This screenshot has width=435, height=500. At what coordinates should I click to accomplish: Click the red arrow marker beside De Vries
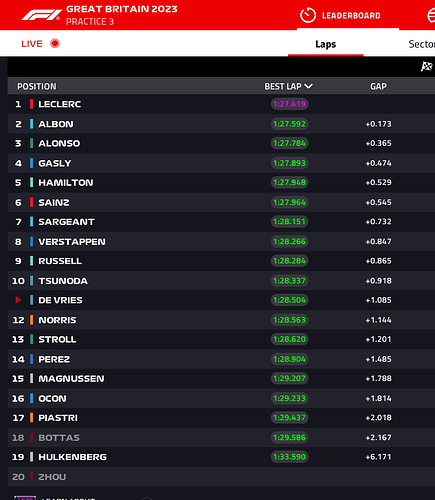(18, 300)
